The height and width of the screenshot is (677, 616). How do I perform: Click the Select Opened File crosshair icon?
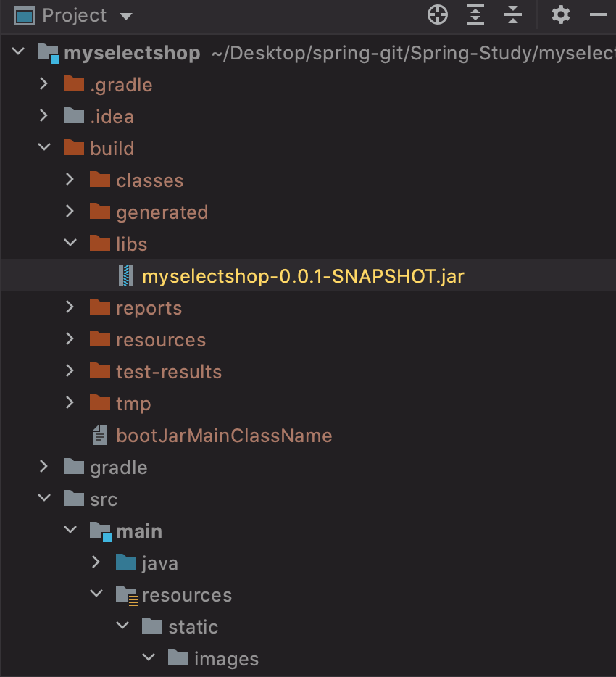437,15
